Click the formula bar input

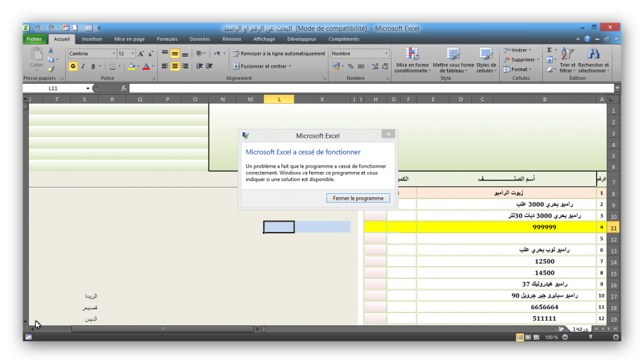(x=372, y=88)
